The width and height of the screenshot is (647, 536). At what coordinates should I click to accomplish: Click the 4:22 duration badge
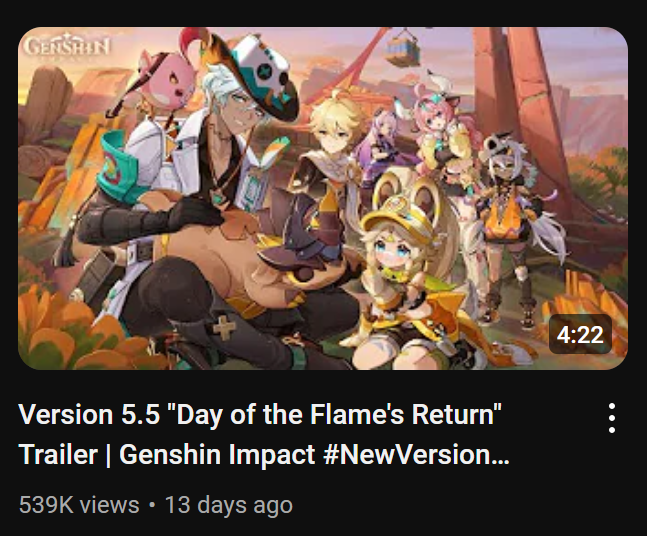(580, 334)
